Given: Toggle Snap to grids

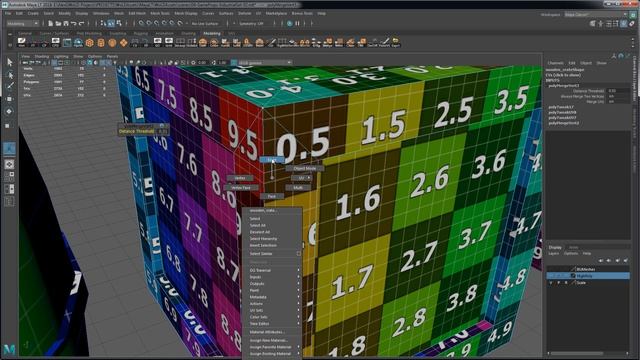Looking at the screenshot, I should click(141, 24).
